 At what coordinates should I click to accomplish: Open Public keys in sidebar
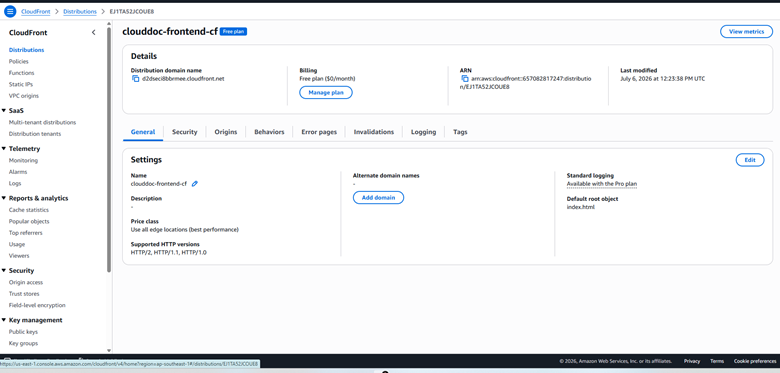23,332
